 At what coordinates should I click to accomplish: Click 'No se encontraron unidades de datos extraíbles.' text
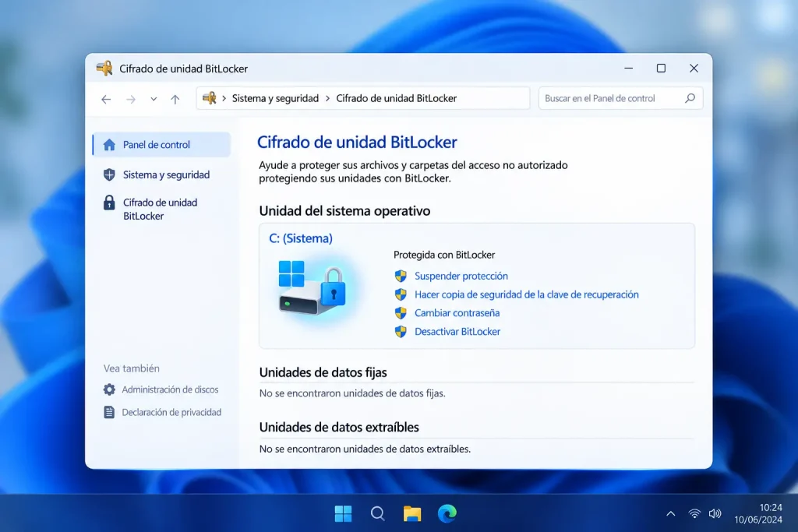tap(365, 449)
